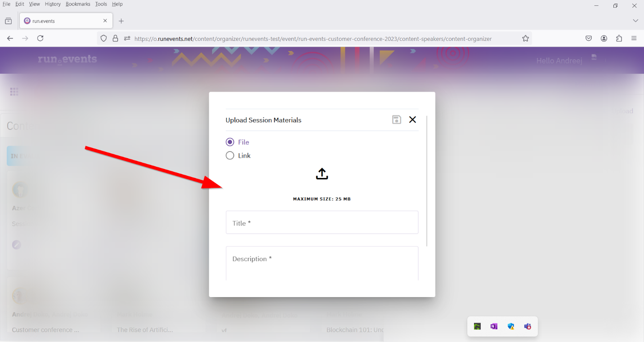Bookmark this page with the star icon
The width and height of the screenshot is (644, 342).
point(525,39)
